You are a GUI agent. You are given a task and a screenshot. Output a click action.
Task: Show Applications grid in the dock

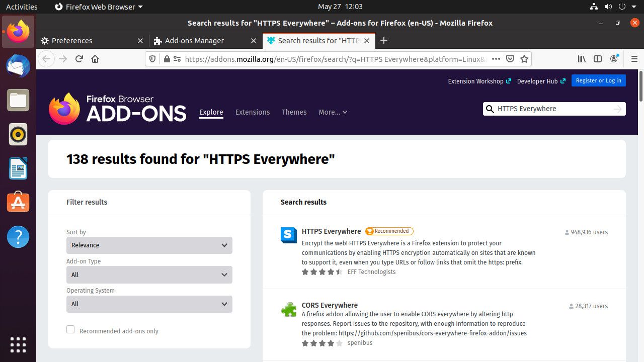(18, 344)
